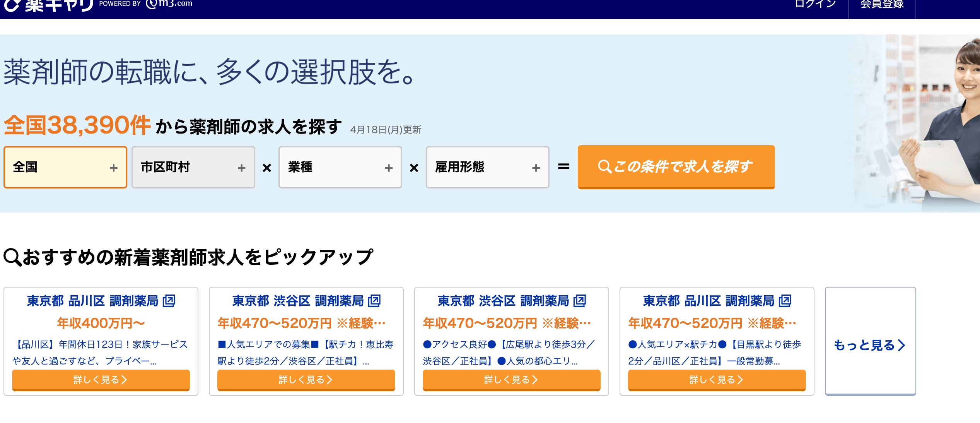Click external-link icon on 恵比寿駅 card title
Viewport: 980px width, 423px height.
[374, 301]
